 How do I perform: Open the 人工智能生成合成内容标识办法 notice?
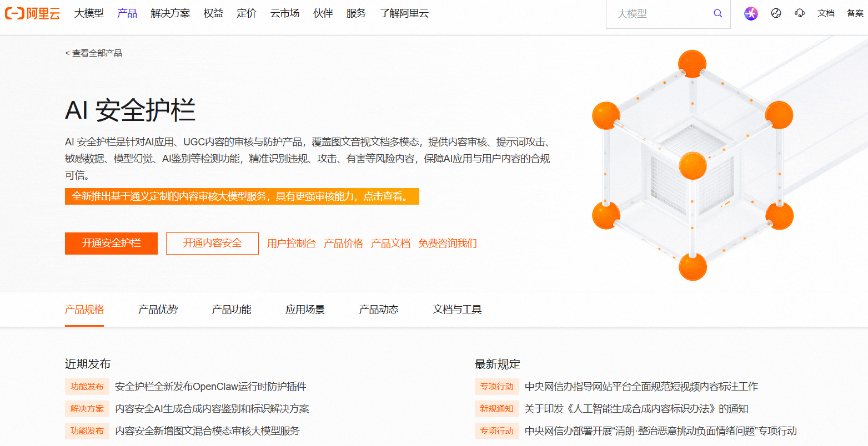[x=636, y=409]
